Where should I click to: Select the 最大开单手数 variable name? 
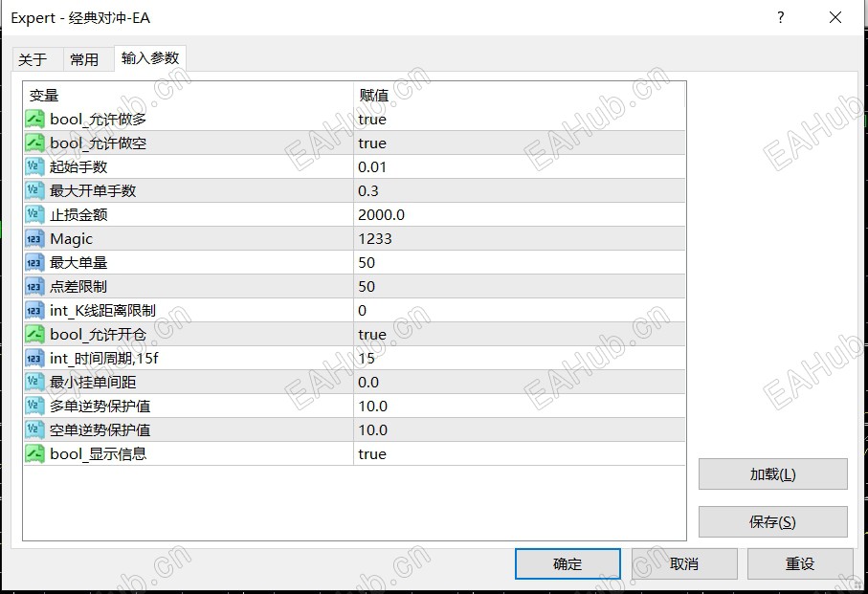coord(93,190)
